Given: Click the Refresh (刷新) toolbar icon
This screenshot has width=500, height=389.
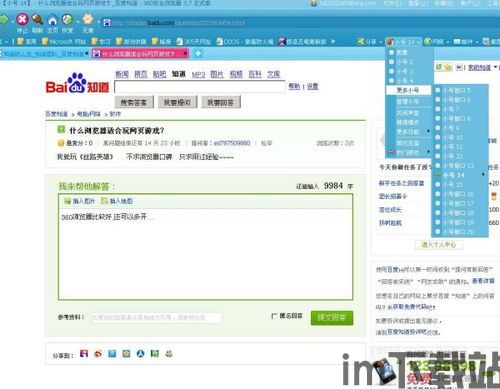Looking at the screenshot, I should click(x=37, y=19).
